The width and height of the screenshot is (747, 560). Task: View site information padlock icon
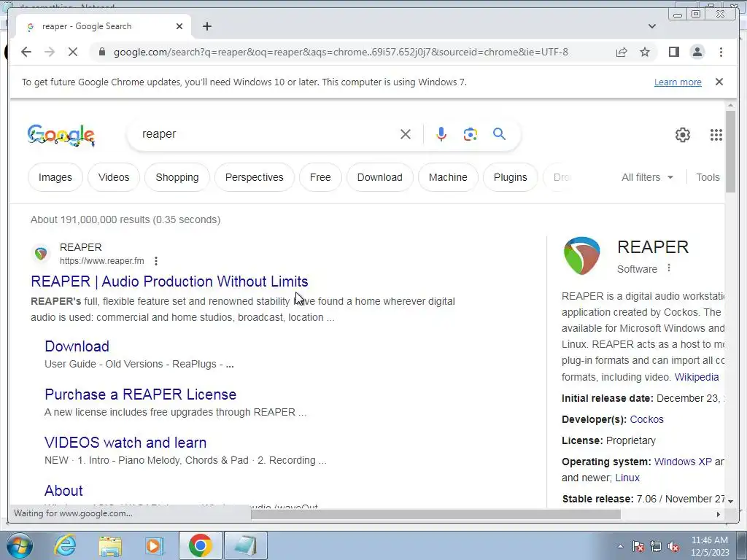pos(101,52)
